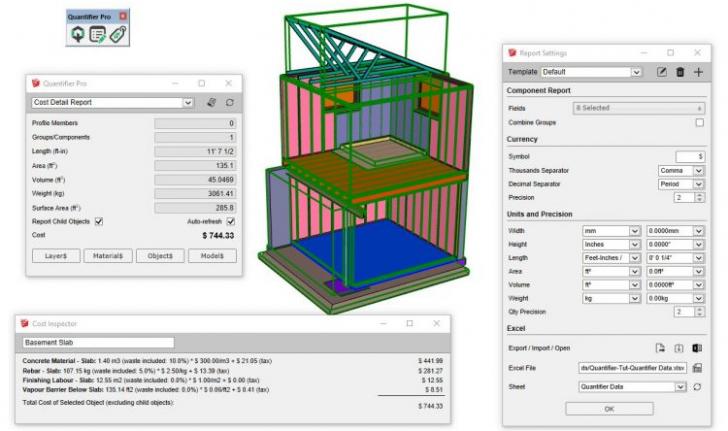
Task: Maximize the Cost Inspector window
Action: [410, 323]
